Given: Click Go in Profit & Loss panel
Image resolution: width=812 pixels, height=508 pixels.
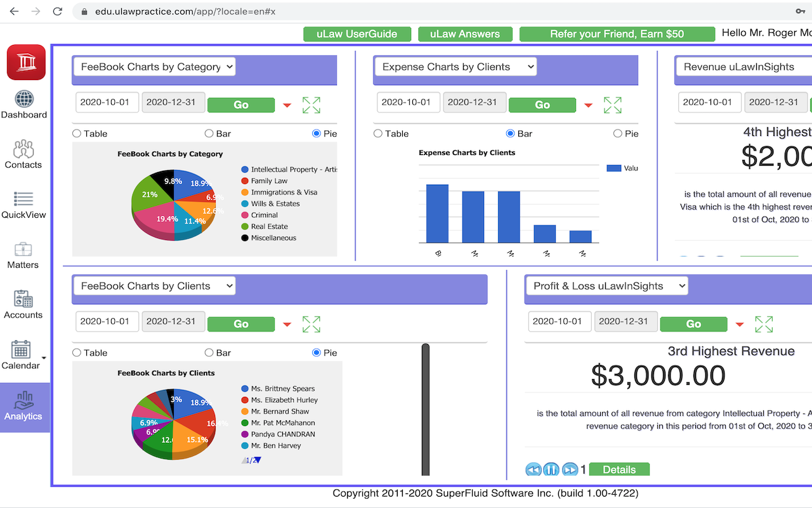Looking at the screenshot, I should click(694, 324).
